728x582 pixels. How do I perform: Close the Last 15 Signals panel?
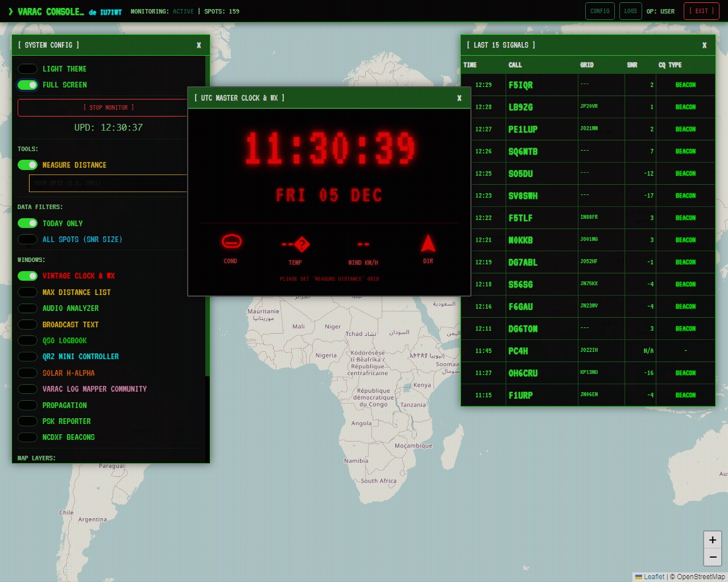pyautogui.click(x=704, y=45)
